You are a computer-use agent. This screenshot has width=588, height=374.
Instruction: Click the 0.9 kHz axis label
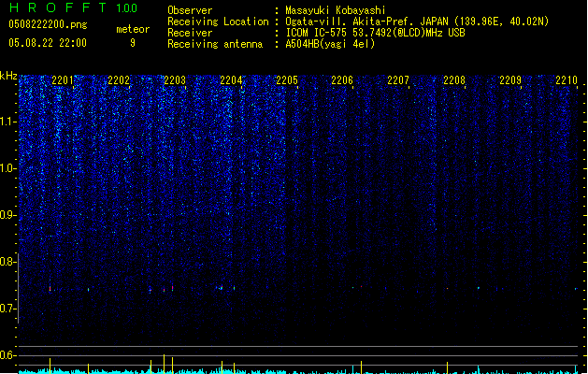coord(8,215)
